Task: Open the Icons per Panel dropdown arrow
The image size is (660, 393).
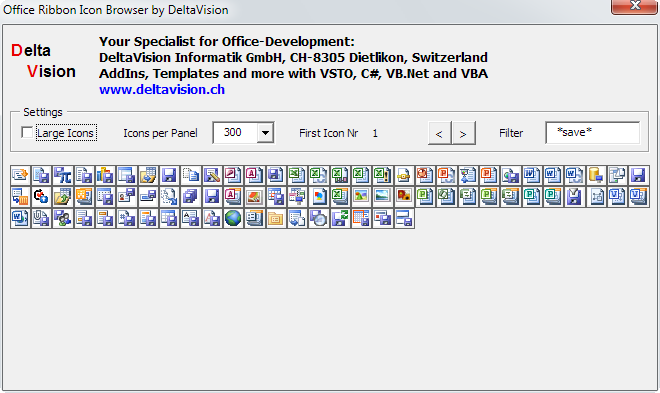Action: tap(265, 133)
